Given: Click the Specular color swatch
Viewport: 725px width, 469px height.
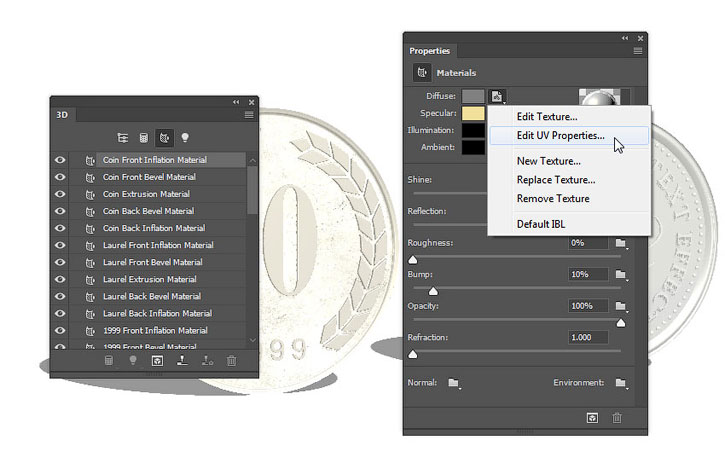Looking at the screenshot, I should click(x=473, y=113).
